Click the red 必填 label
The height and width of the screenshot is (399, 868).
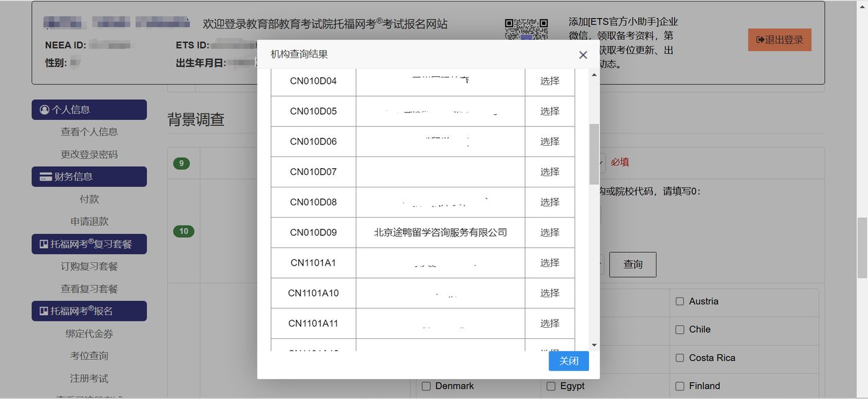[620, 163]
